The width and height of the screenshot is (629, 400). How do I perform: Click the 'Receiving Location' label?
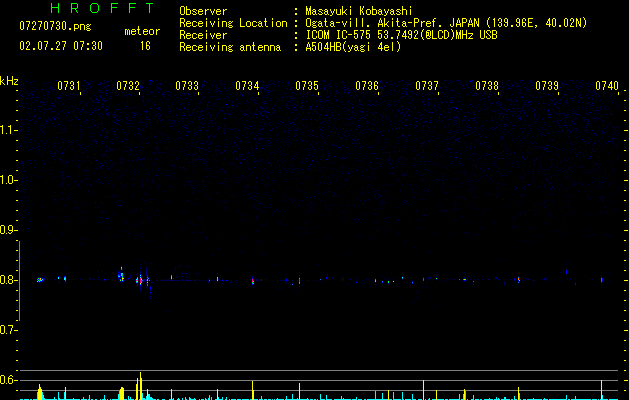click(233, 23)
